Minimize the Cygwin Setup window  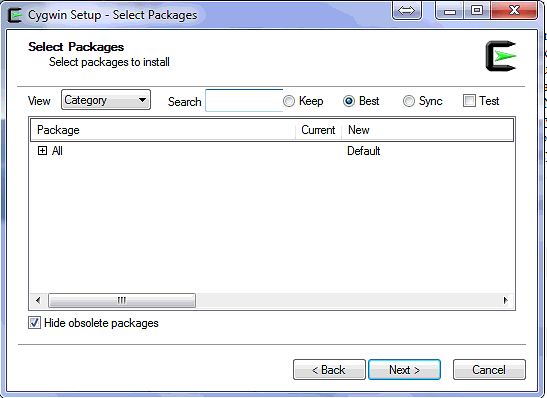(449, 11)
